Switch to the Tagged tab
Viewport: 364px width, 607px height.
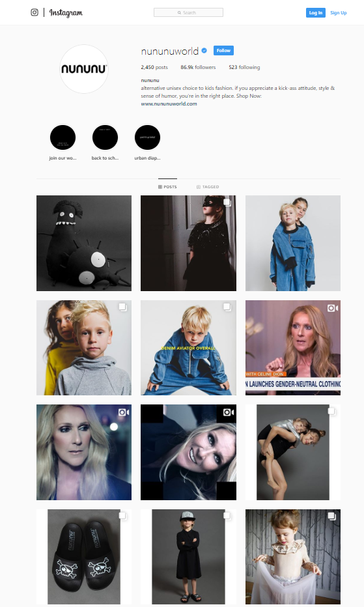(x=208, y=186)
